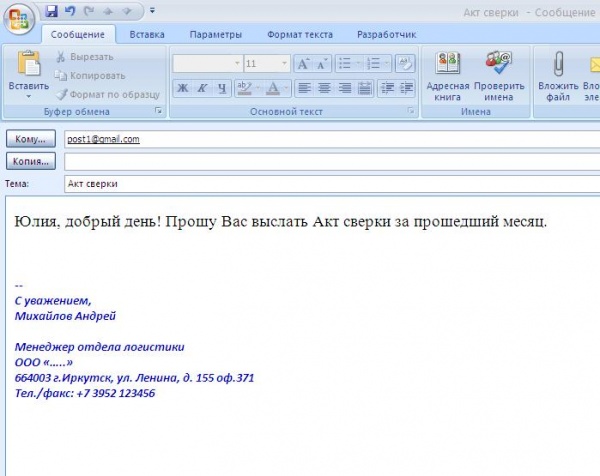Screen dimensions: 600x476
Task: Click the fourth alignment button after align right
Action: coord(365,88)
